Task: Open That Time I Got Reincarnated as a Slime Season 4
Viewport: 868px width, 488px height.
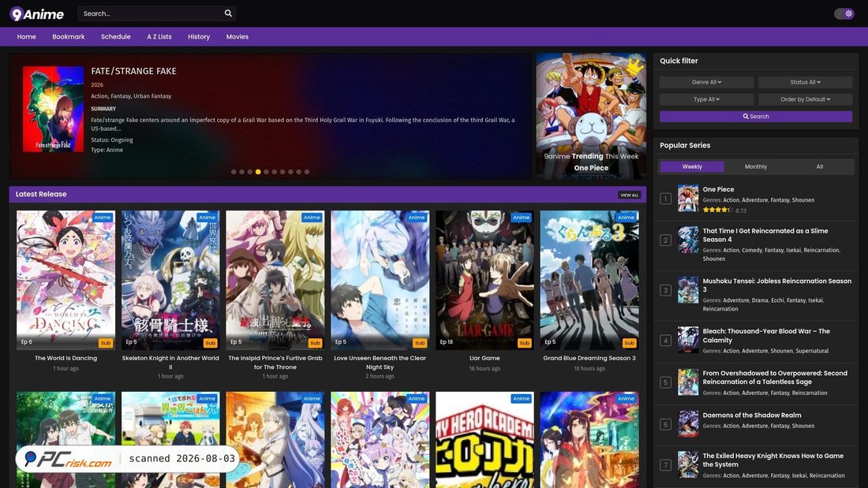Action: 765,235
